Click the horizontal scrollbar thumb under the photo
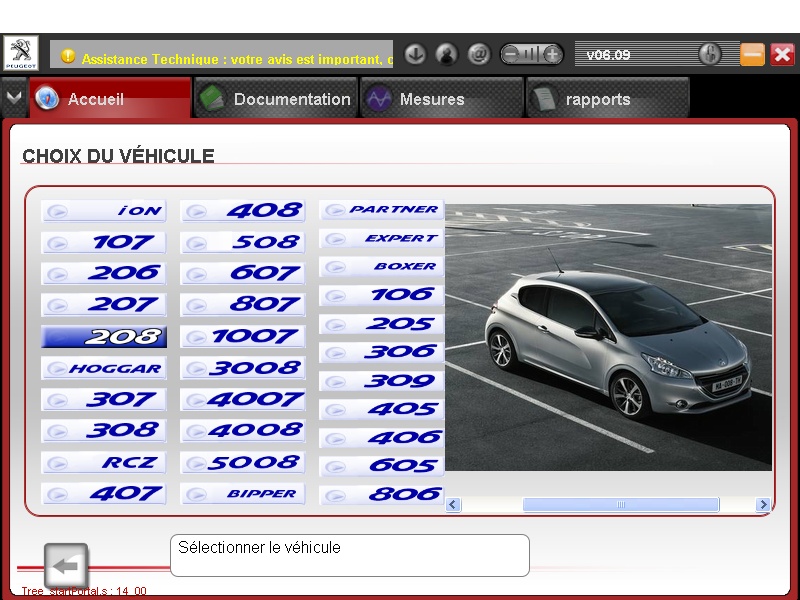The image size is (800, 600). 621,505
